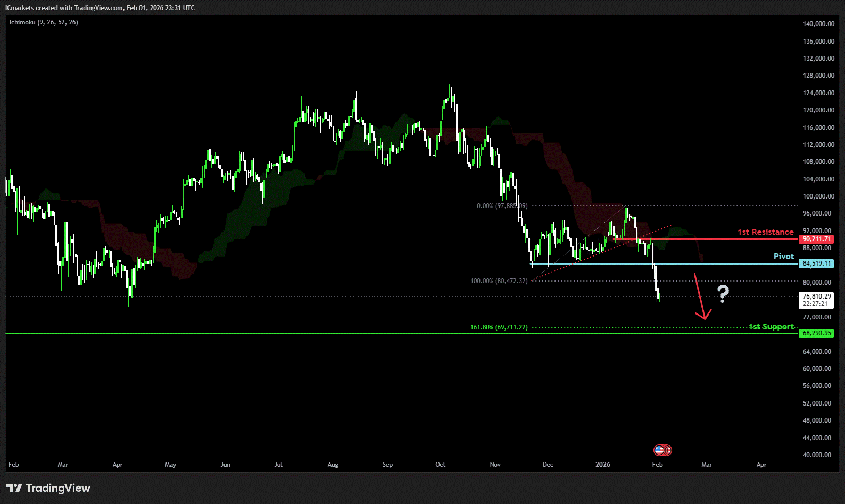The image size is (845, 504).
Task: Click the 0.00% Fibonacci level label
Action: click(x=502, y=206)
